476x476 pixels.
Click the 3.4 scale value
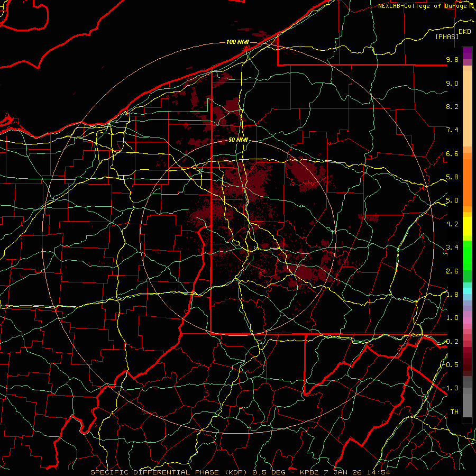(452, 248)
